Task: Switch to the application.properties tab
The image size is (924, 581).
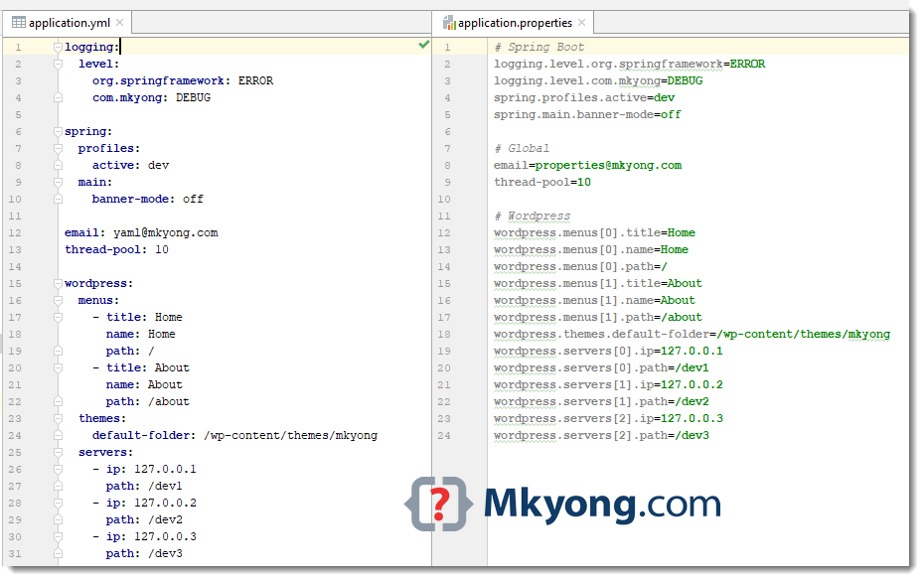Action: [x=514, y=21]
